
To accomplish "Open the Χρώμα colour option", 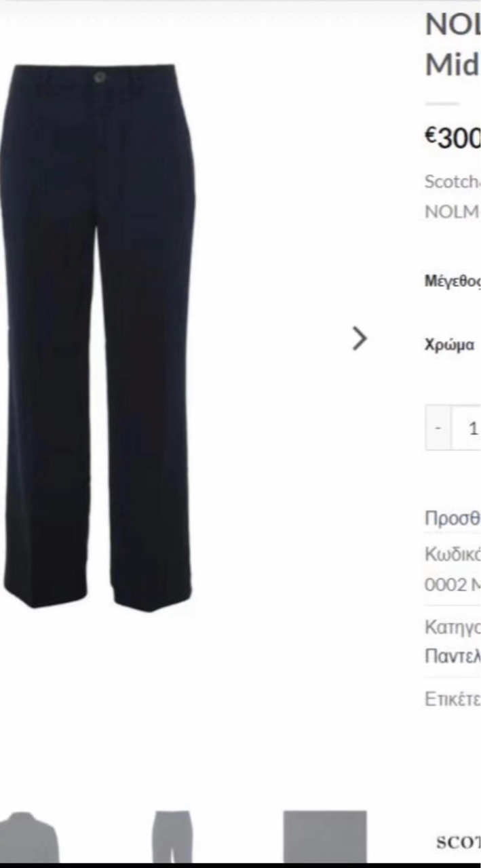I will pos(450,344).
